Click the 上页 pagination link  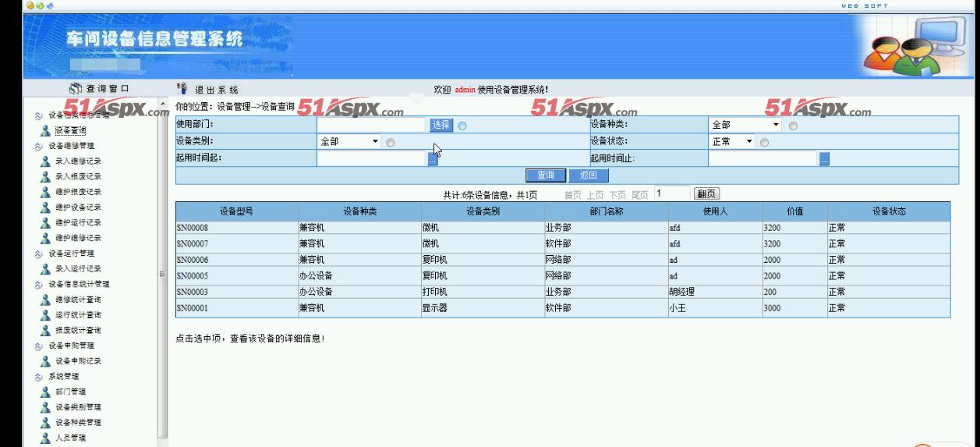[595, 194]
